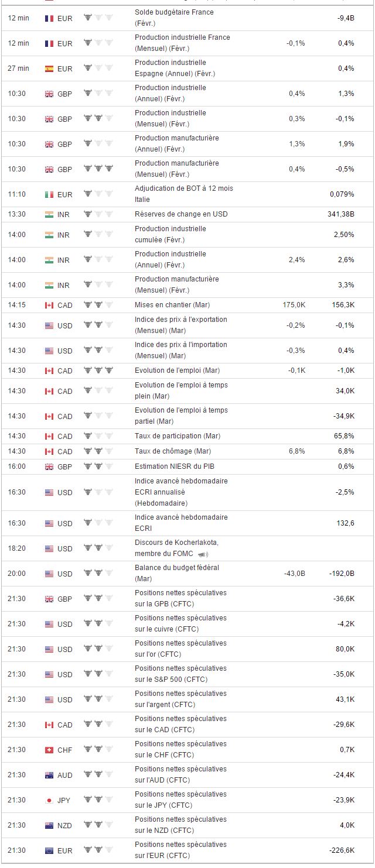Click the Italy flag in BOT auction row
Viewport: 375px width, 868px height.
[x=49, y=194]
